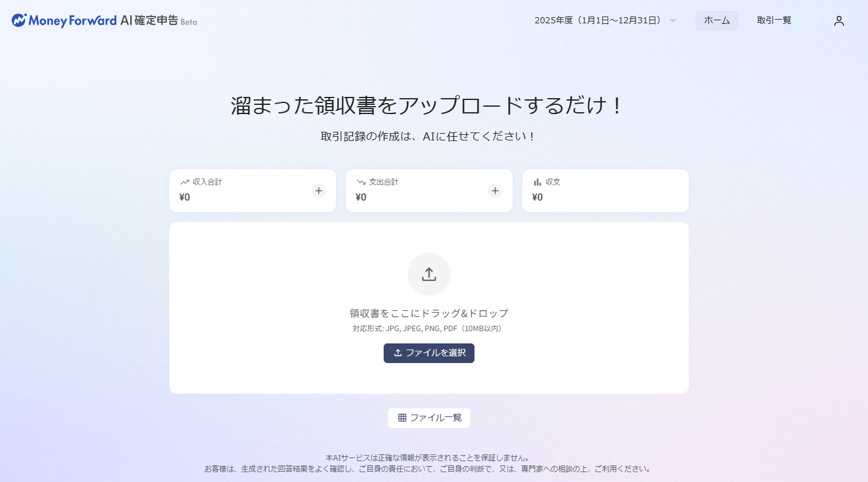
Task: Click the ファイルを選択 button
Action: click(429, 353)
